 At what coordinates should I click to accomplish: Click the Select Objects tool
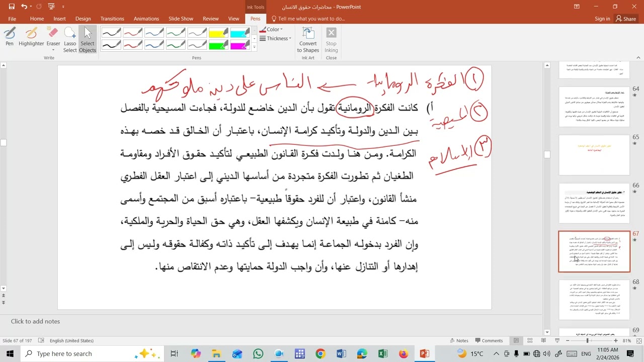pos(88,40)
